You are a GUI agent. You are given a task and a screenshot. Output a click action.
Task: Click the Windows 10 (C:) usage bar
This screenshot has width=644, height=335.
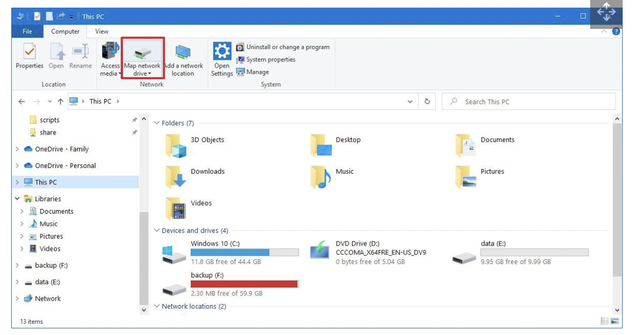click(245, 252)
